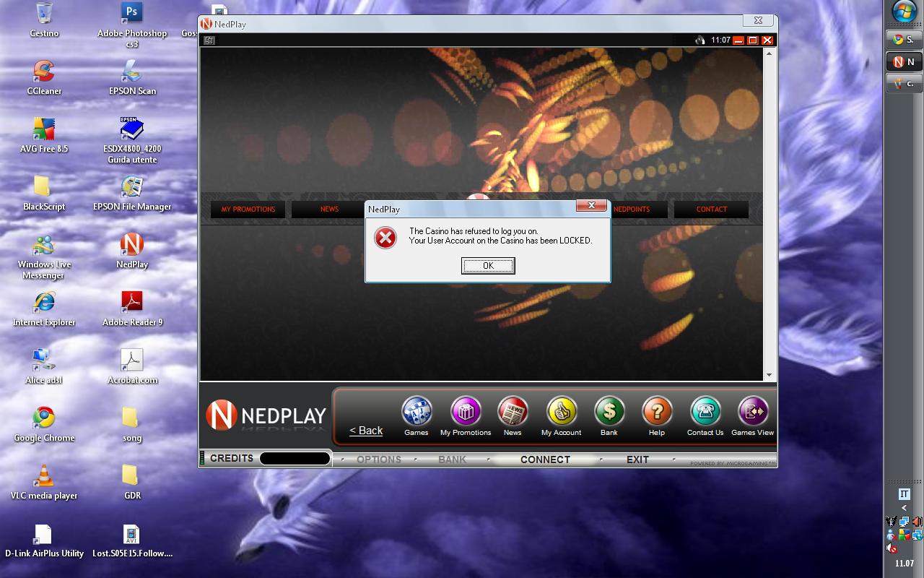Image resolution: width=924 pixels, height=578 pixels.
Task: Click the Games icon in NedPlay toolbar
Action: [x=417, y=412]
